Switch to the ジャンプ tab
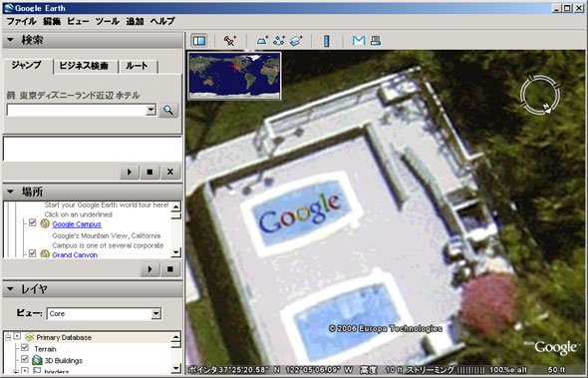The width and height of the screenshot is (588, 378). point(27,65)
